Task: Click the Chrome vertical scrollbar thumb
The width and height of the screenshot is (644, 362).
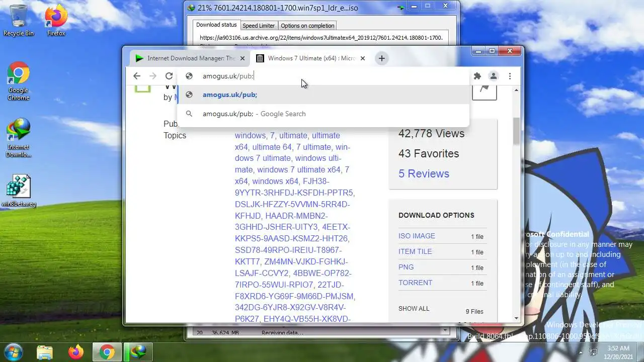Action: pyautogui.click(x=517, y=131)
